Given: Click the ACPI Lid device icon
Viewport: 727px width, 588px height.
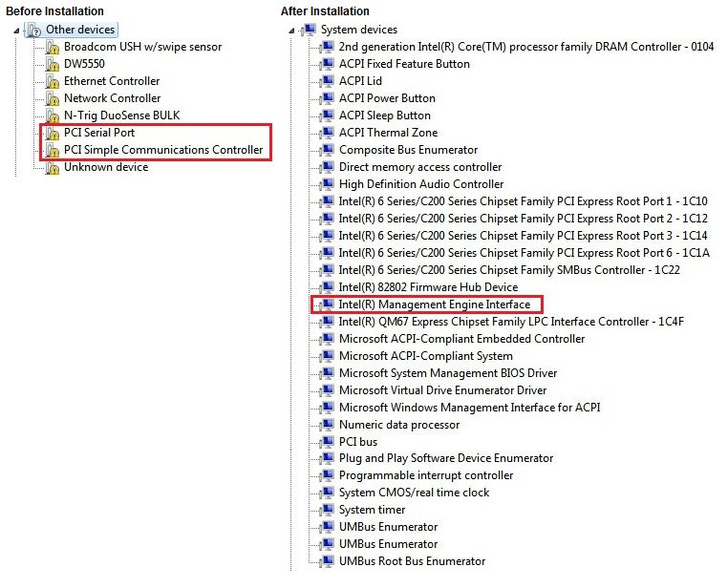Looking at the screenshot, I should tap(327, 81).
